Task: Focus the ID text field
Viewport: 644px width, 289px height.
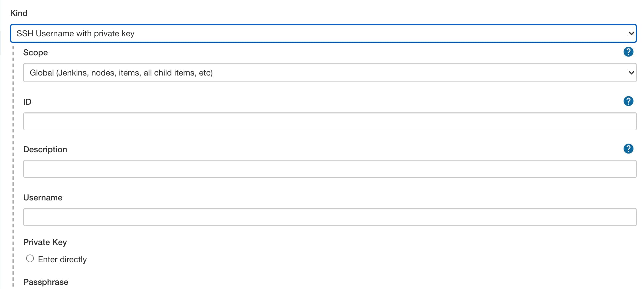Action: (330, 121)
